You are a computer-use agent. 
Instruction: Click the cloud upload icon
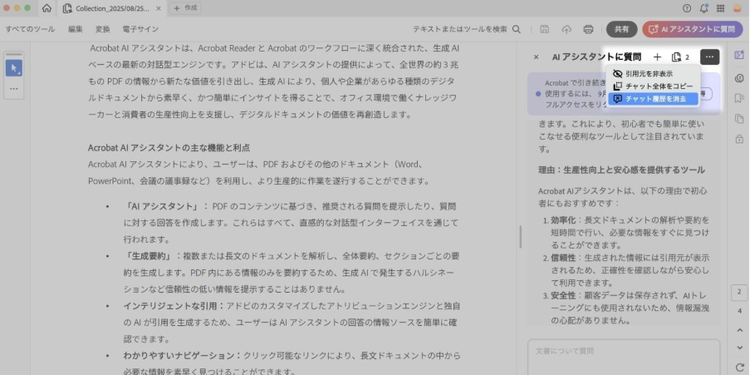tap(566, 29)
